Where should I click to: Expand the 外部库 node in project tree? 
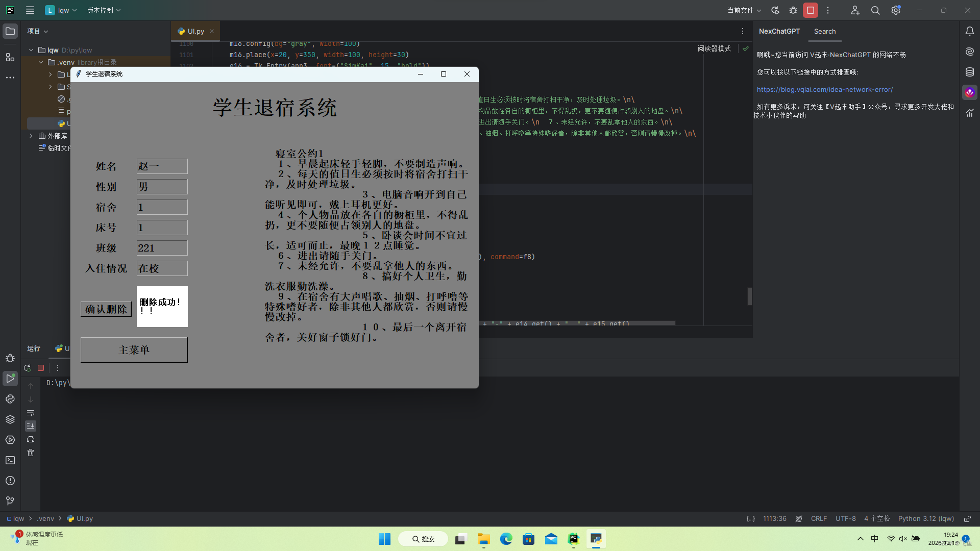click(x=31, y=136)
